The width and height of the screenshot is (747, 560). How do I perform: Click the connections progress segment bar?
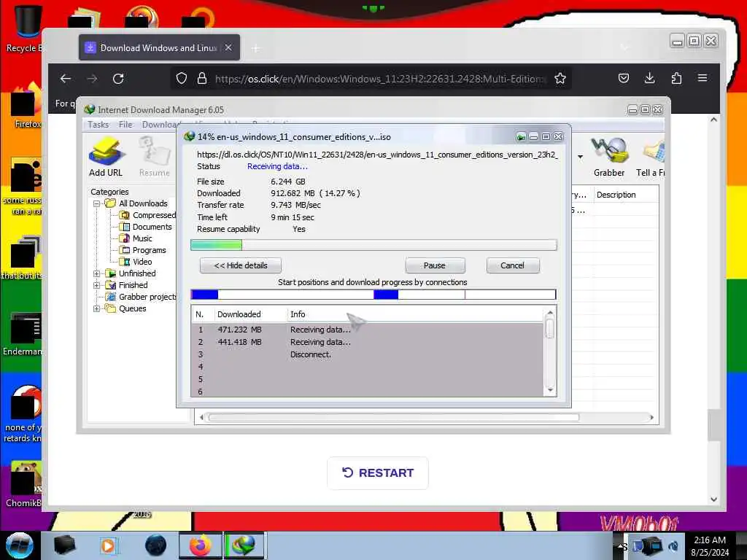coord(373,295)
